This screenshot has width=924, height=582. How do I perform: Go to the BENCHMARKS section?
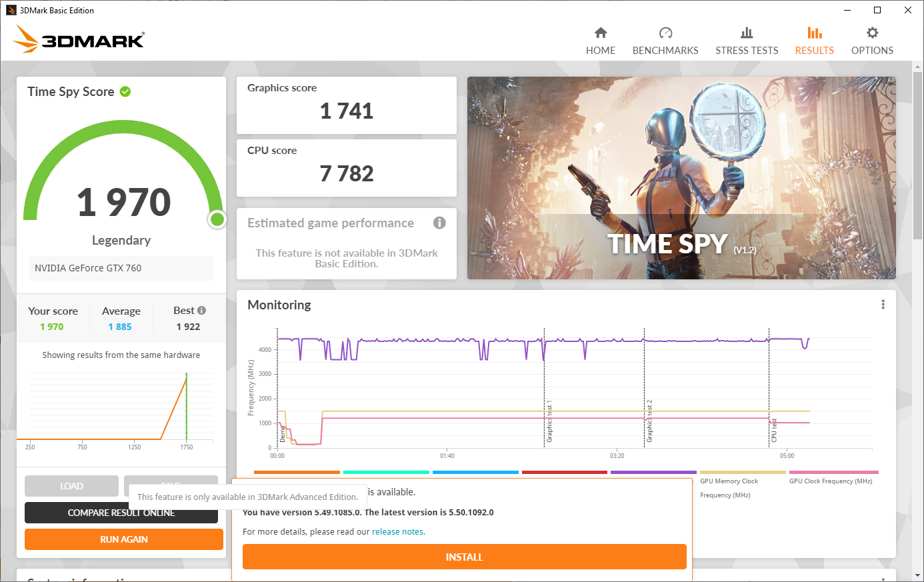[665, 41]
